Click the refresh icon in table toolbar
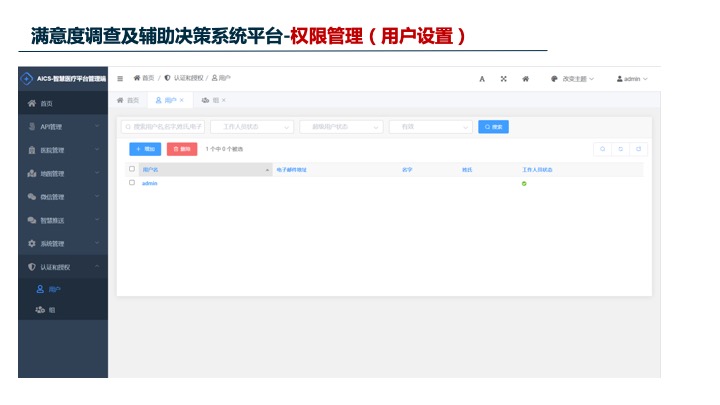Screen dimensions: 720x405 [620, 149]
